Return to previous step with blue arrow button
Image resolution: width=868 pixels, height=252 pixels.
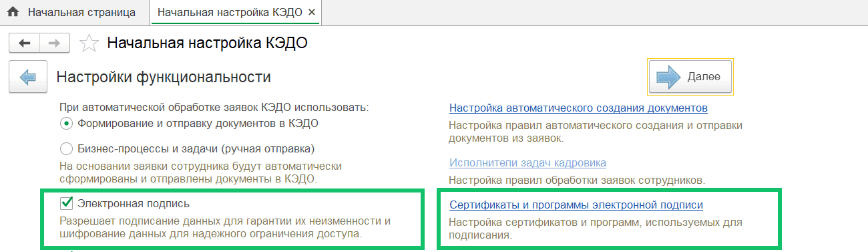[x=27, y=77]
